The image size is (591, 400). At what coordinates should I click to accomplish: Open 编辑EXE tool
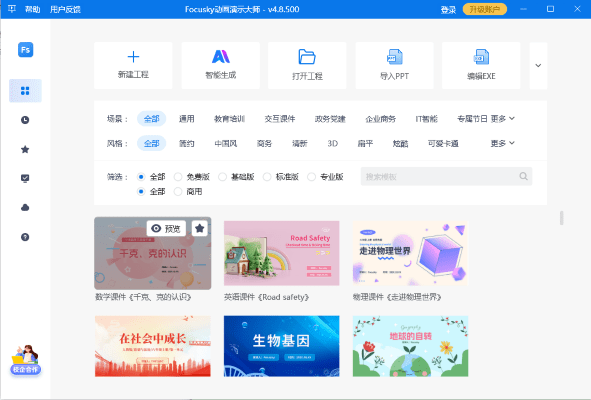pos(481,66)
